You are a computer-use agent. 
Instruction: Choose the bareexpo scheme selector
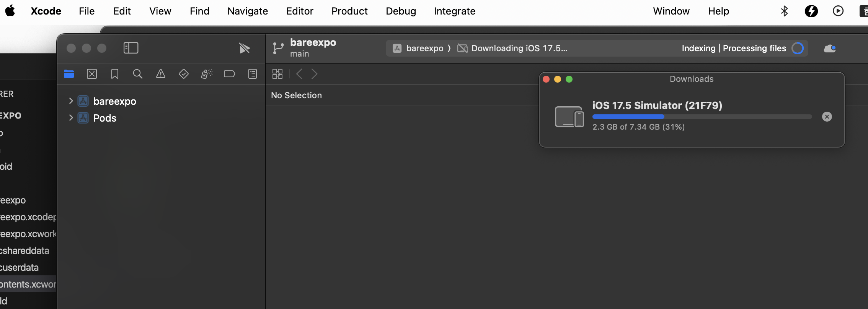click(418, 48)
